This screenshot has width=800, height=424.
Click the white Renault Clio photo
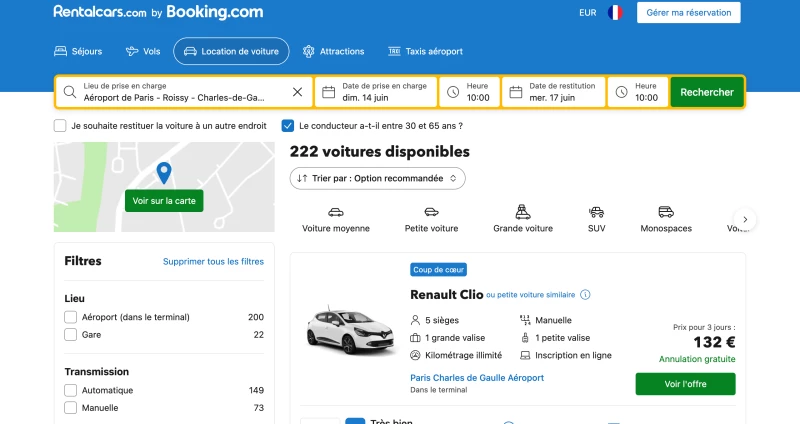(x=351, y=331)
